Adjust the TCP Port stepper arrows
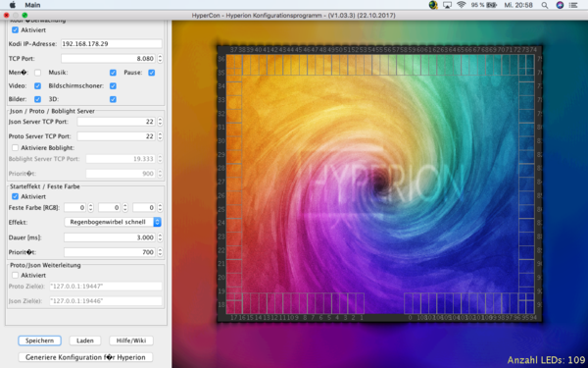 [160, 58]
